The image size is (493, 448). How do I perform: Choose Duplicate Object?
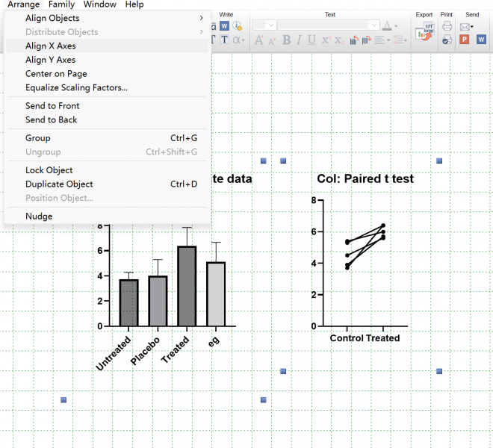tap(107, 184)
